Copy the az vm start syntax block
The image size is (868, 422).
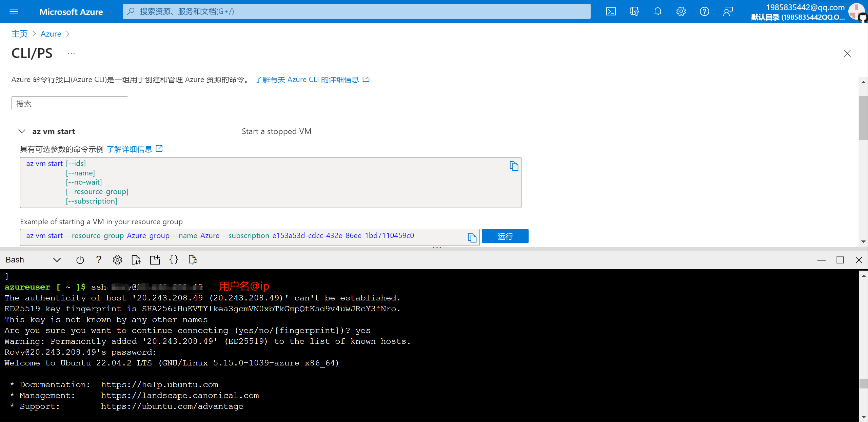[514, 166]
